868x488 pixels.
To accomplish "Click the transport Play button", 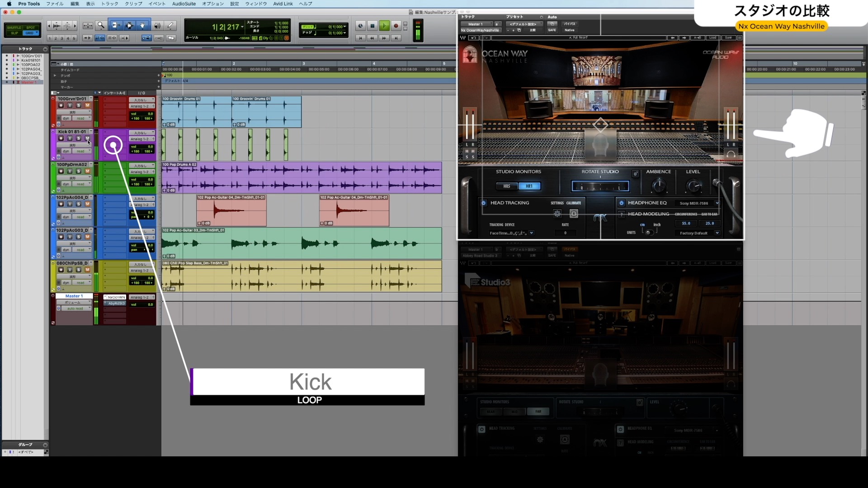I will (384, 26).
